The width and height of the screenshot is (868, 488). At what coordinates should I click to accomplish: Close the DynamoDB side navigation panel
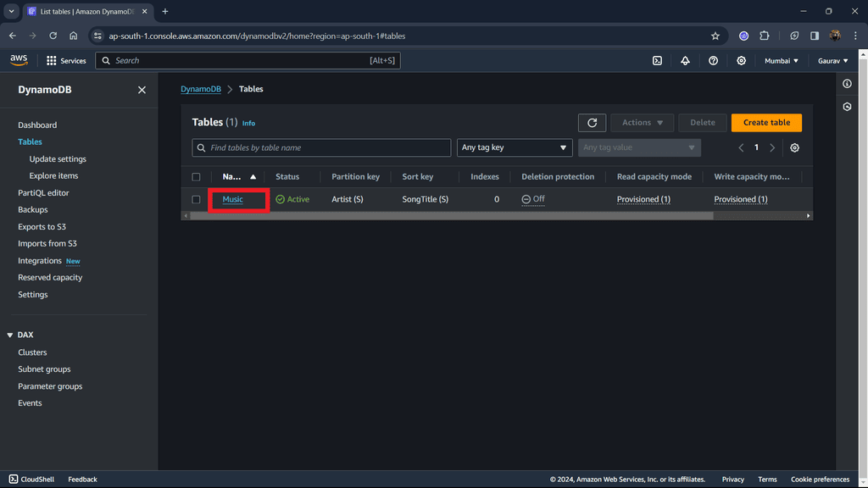click(x=142, y=90)
